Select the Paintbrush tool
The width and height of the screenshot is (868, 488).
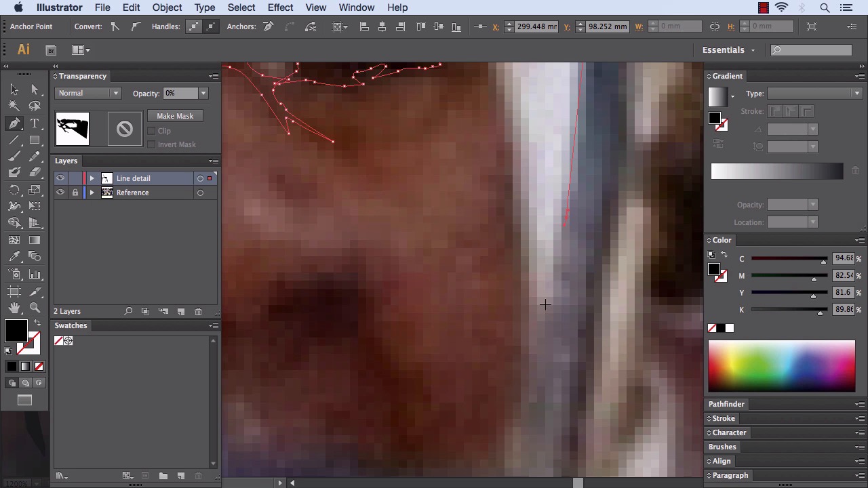(14, 157)
